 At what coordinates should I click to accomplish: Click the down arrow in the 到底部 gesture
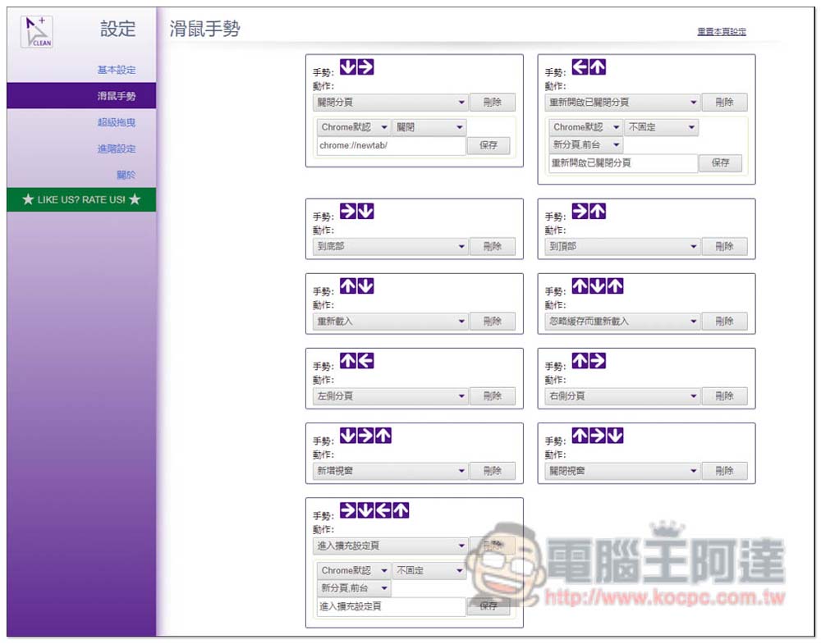(365, 212)
